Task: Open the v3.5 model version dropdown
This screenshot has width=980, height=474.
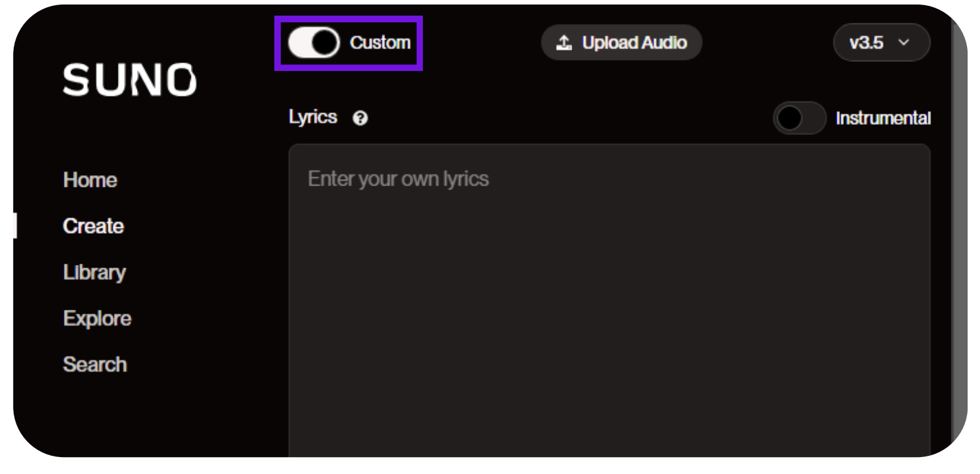Action: (x=882, y=42)
